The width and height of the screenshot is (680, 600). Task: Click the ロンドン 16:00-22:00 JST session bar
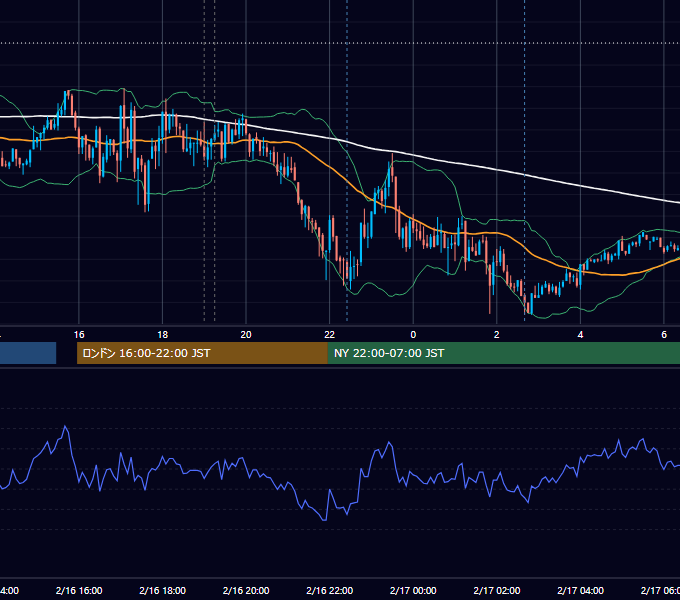pyautogui.click(x=202, y=353)
